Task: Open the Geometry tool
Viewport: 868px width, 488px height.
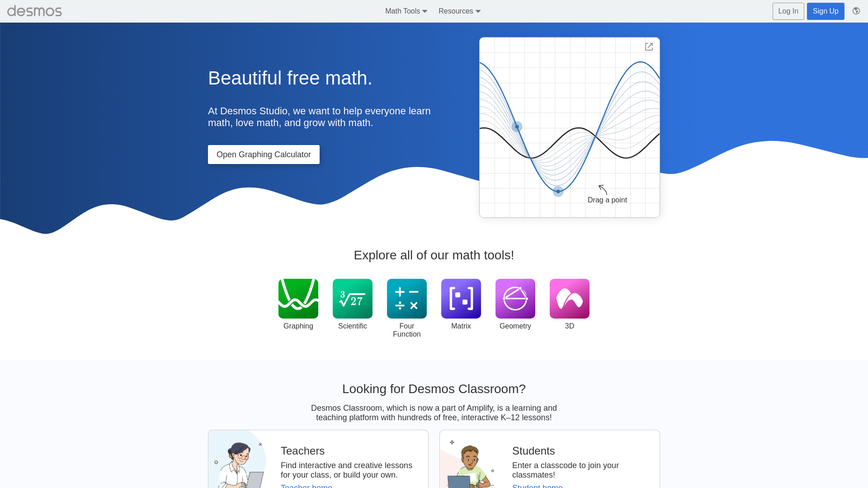Action: click(x=515, y=299)
